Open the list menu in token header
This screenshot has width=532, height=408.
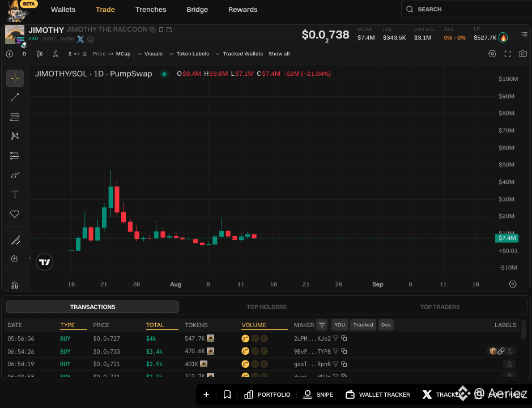tap(524, 34)
